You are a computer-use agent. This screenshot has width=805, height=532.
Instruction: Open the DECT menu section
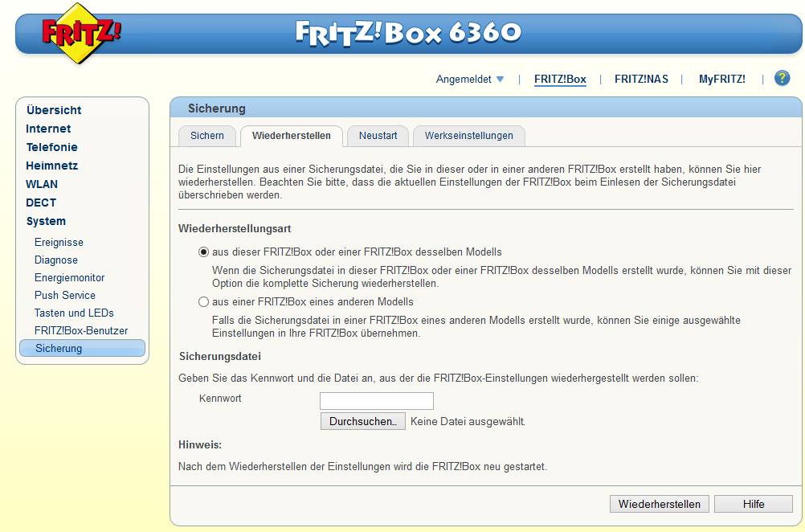(41, 203)
